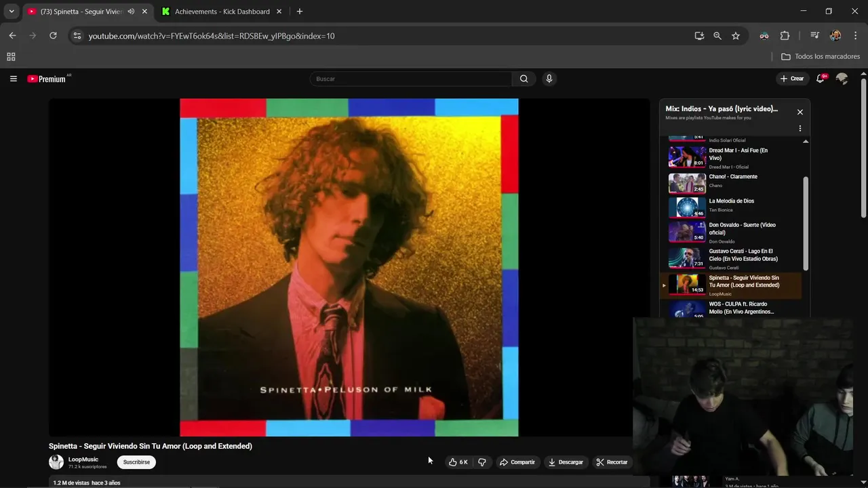Open YouTube notifications bell
Image resolution: width=868 pixels, height=488 pixels.
(x=821, y=79)
